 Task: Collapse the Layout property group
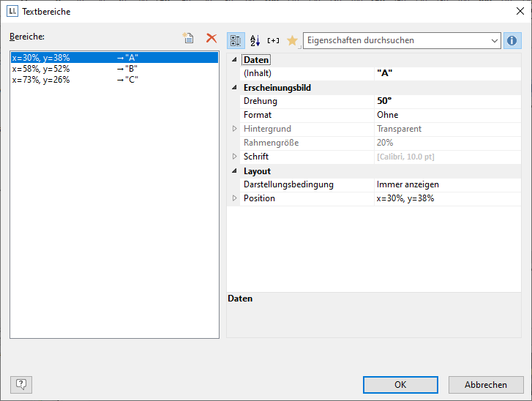234,171
